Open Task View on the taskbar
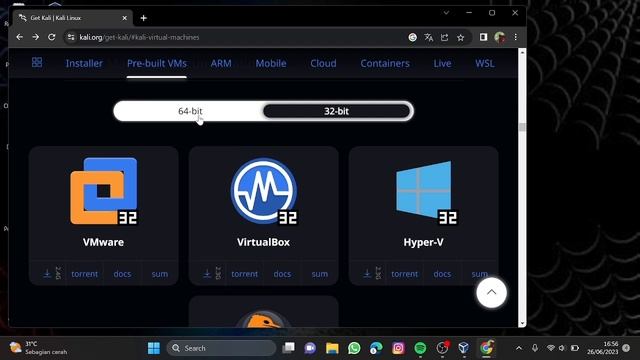The height and width of the screenshot is (360, 640). (289, 348)
